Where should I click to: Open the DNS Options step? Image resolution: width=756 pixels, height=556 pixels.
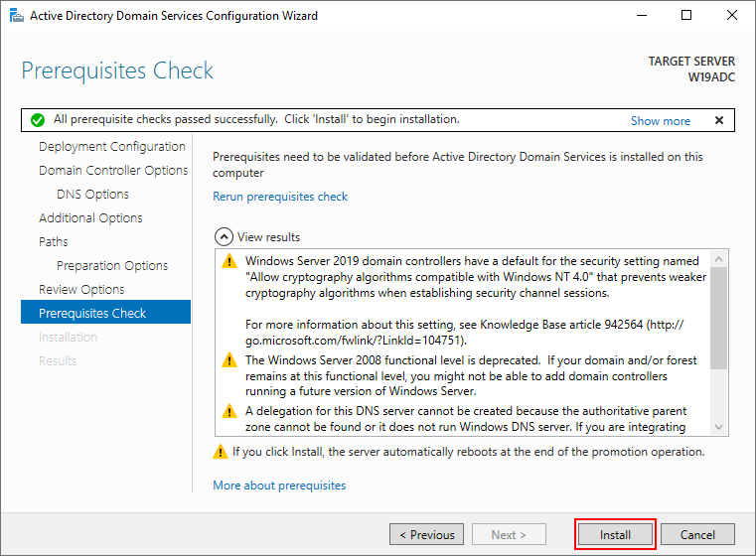click(x=92, y=195)
